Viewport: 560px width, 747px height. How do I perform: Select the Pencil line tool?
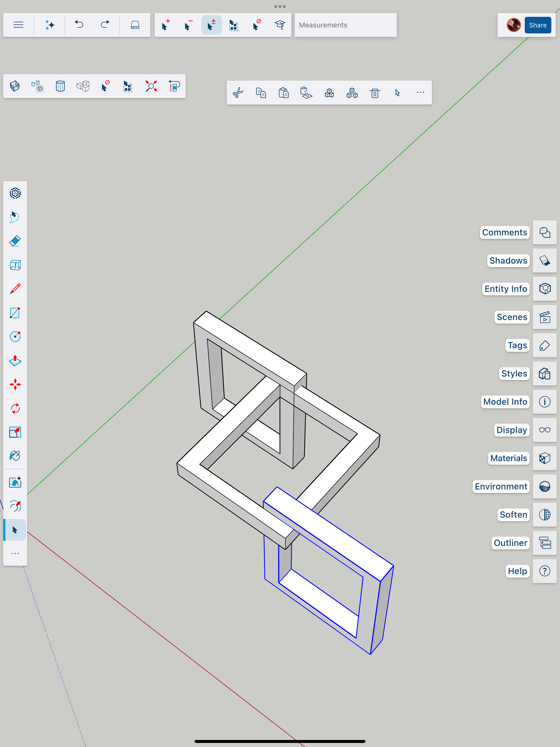pos(15,289)
